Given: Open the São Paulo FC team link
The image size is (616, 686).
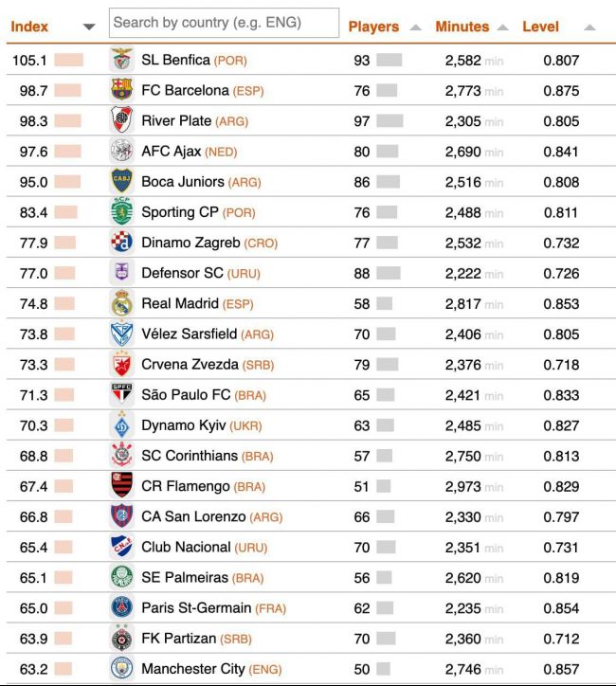Looking at the screenshot, I should click(186, 394).
